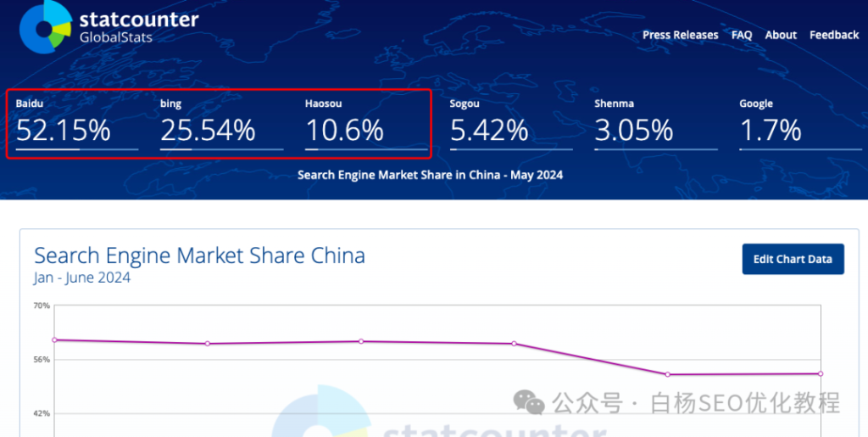Select the Google 1.7% stat
This screenshot has width=868, height=437.
coord(800,124)
